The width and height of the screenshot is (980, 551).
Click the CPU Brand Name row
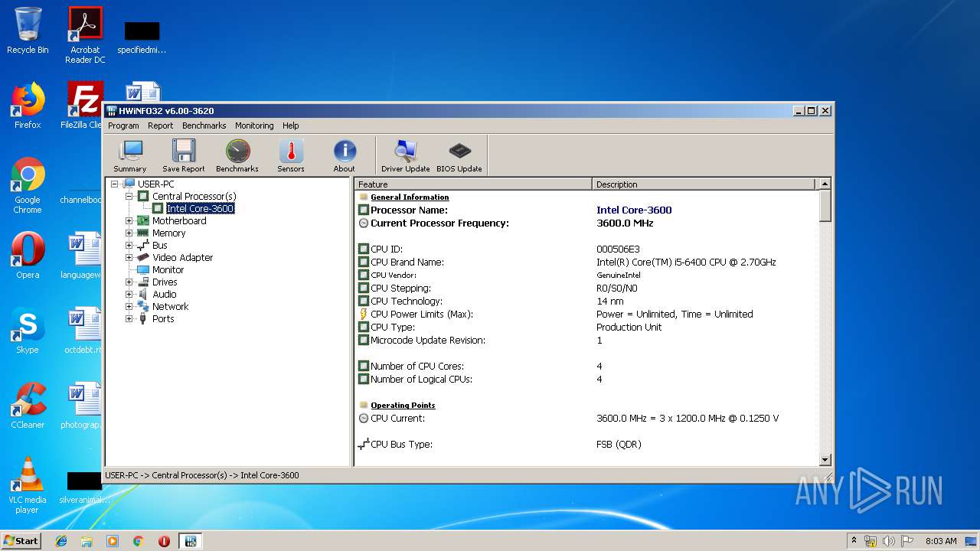coord(586,262)
